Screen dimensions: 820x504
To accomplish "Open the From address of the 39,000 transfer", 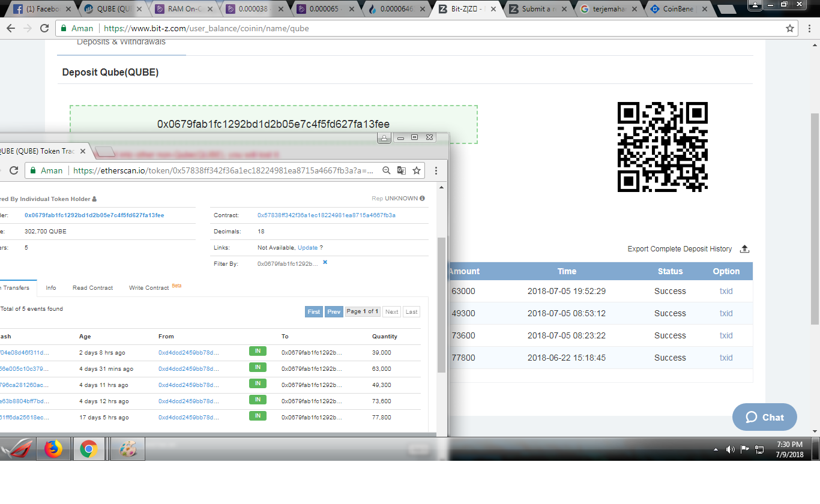I will click(x=188, y=353).
